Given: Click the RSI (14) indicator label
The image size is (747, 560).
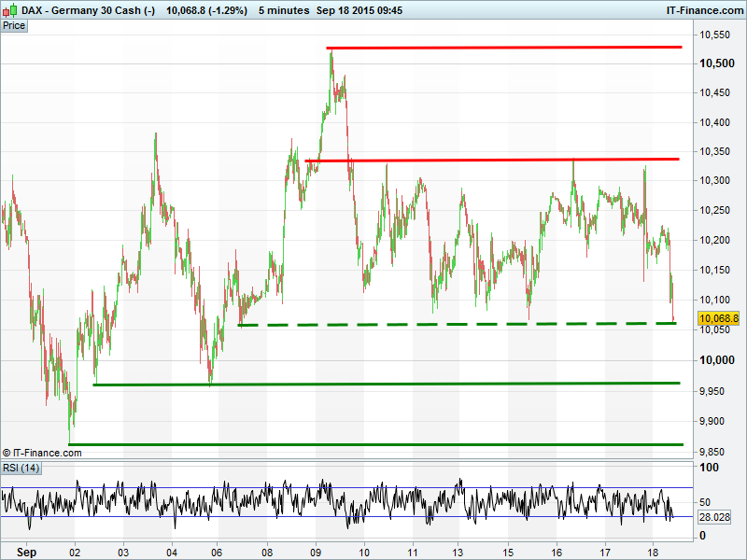Looking at the screenshot, I should [x=21, y=468].
